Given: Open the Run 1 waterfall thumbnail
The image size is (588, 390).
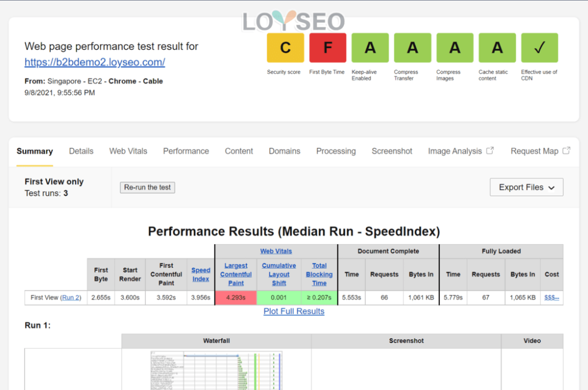Looking at the screenshot, I should pyautogui.click(x=216, y=371).
